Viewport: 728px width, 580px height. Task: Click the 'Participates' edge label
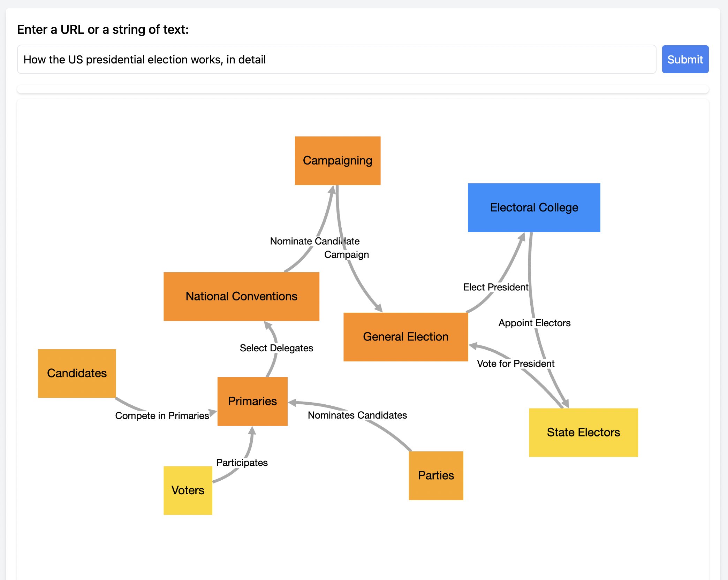coord(242,463)
